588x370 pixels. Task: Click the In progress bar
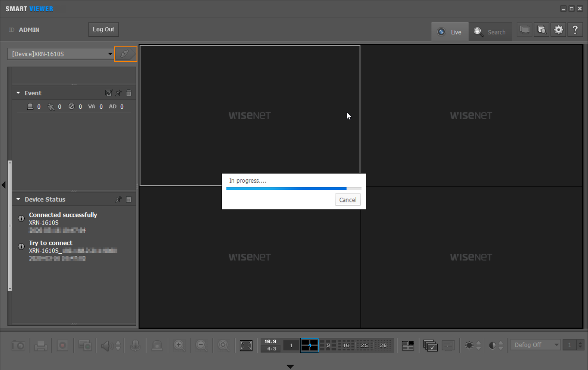click(x=294, y=189)
